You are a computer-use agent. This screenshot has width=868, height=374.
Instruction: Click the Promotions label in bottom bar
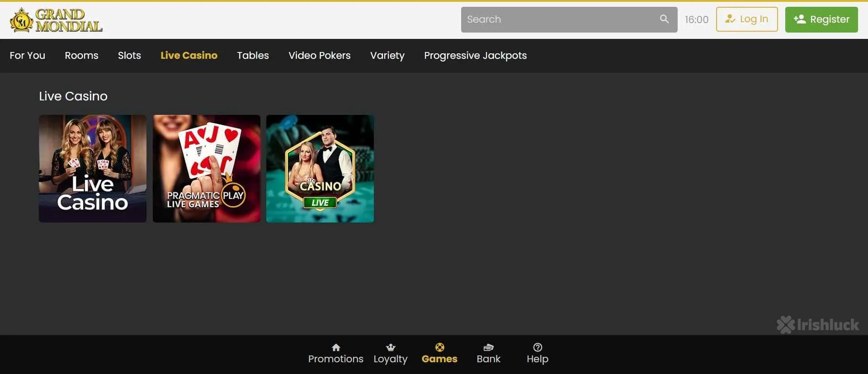coord(336,359)
